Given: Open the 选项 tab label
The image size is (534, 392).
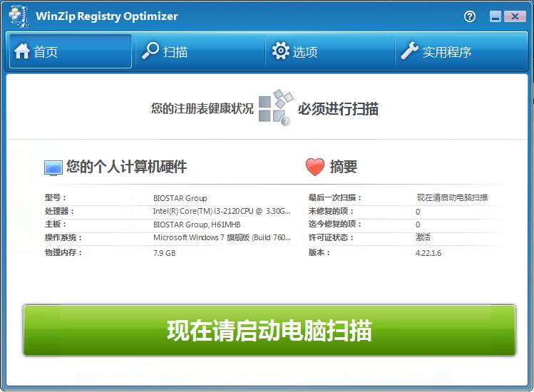Looking at the screenshot, I should pos(305,52).
